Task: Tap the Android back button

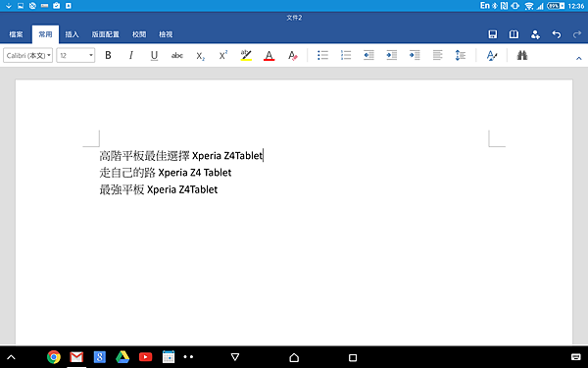Action: (235, 357)
